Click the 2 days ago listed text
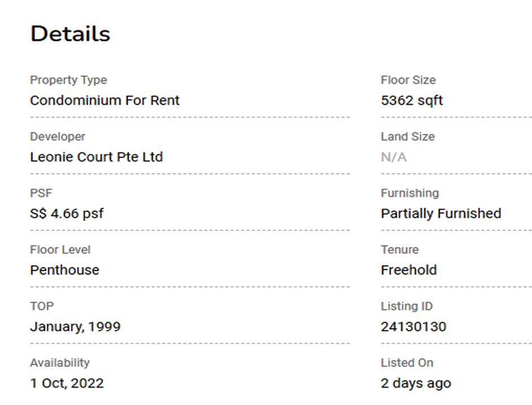The width and height of the screenshot is (532, 405). [416, 383]
